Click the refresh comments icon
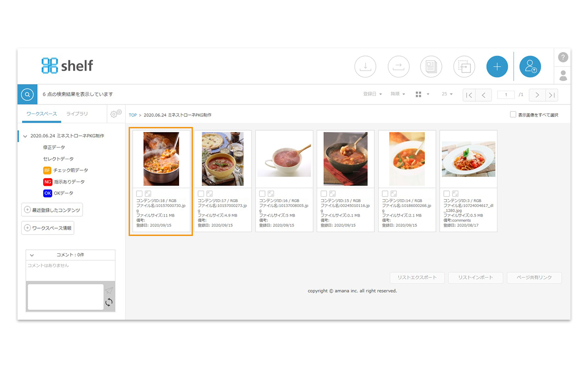Image resolution: width=588 pixels, height=368 pixels. [109, 302]
